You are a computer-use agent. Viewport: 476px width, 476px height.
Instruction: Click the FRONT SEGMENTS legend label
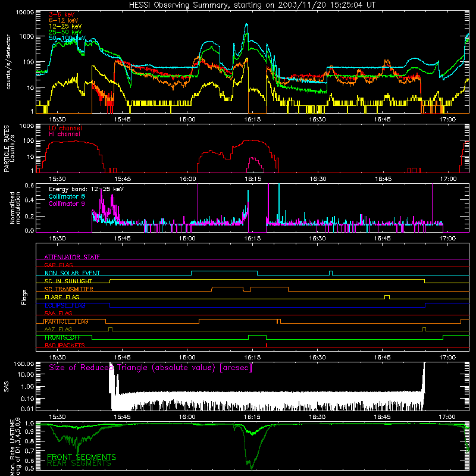(82, 457)
